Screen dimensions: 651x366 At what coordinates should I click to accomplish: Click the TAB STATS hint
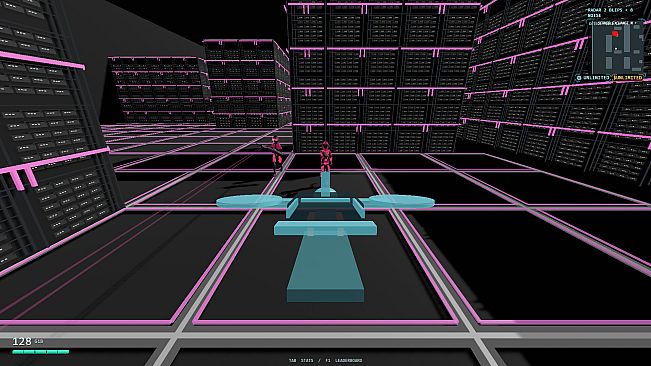[x=301, y=361]
